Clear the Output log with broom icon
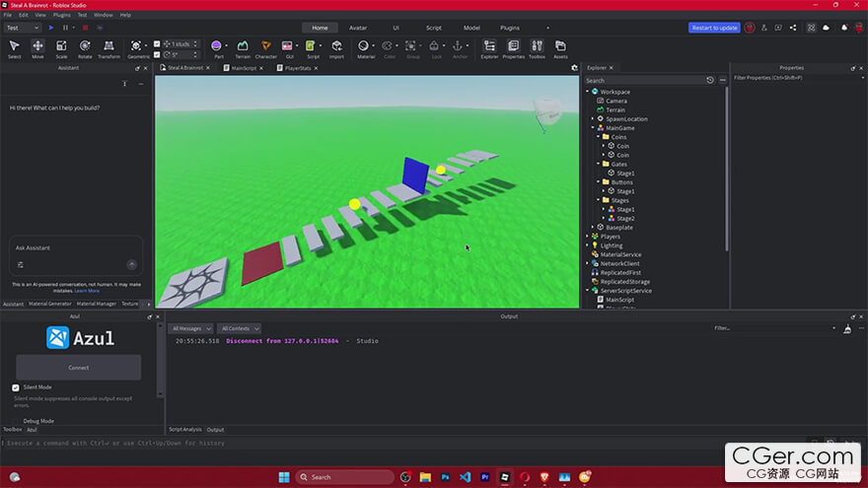This screenshot has height=488, width=868. 847,328
